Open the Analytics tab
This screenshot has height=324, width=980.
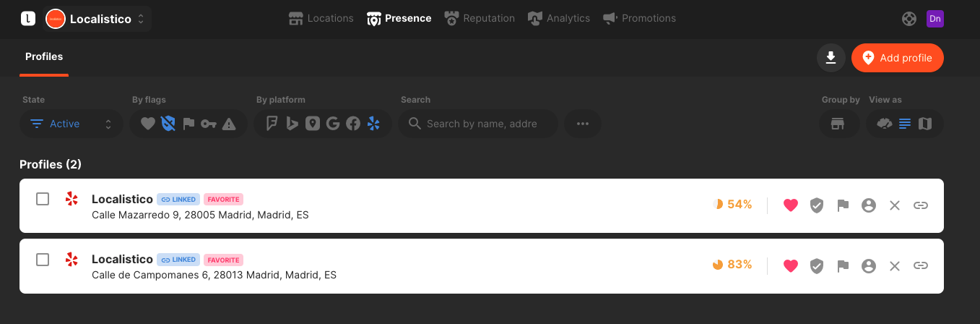click(x=559, y=18)
